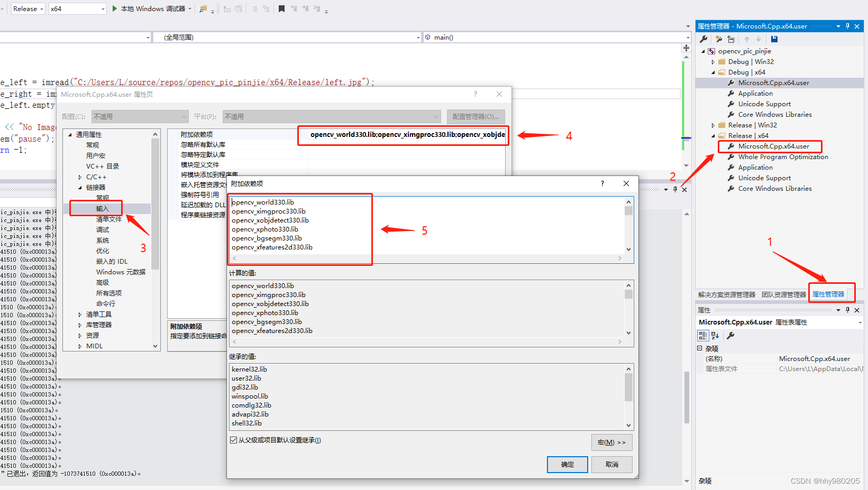This screenshot has height=490, width=868.
Task: Sort properties alphabetically with the A-Z icon
Action: pos(715,335)
